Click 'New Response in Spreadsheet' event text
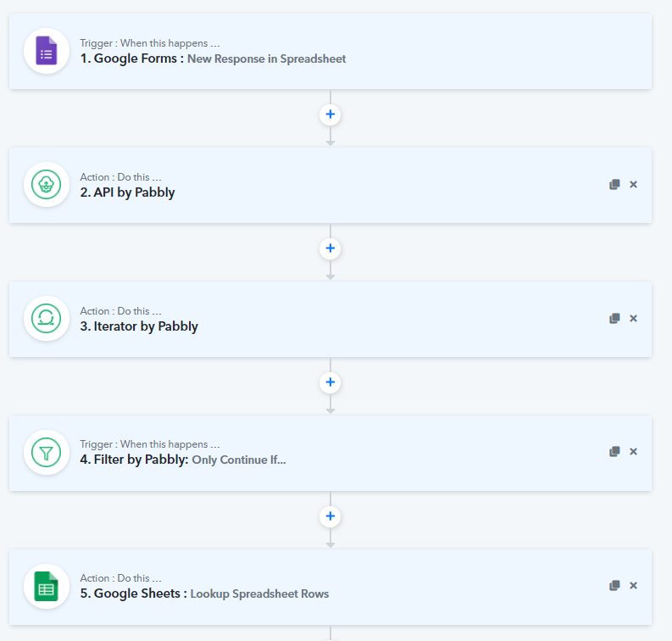Image resolution: width=672 pixels, height=641 pixels. (267, 59)
